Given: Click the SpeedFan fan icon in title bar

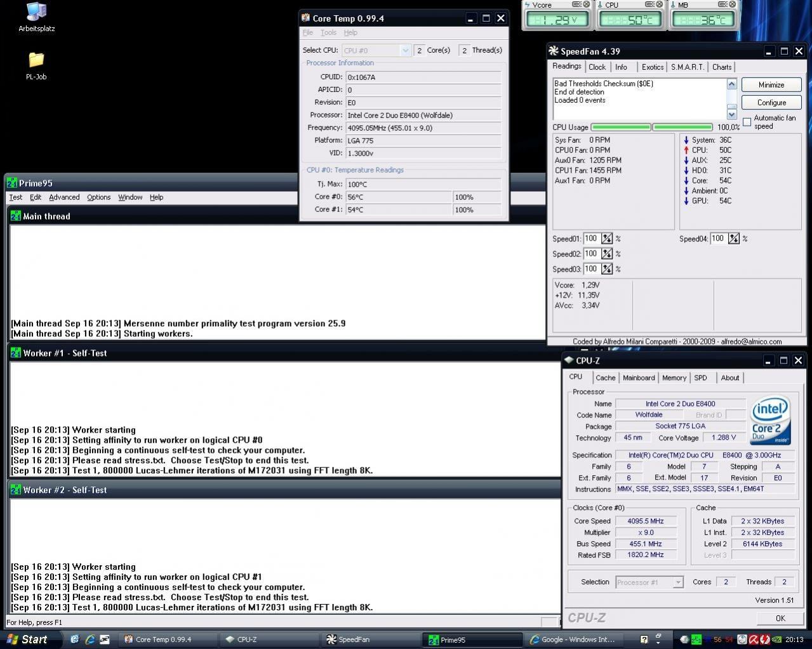Looking at the screenshot, I should tap(554, 51).
